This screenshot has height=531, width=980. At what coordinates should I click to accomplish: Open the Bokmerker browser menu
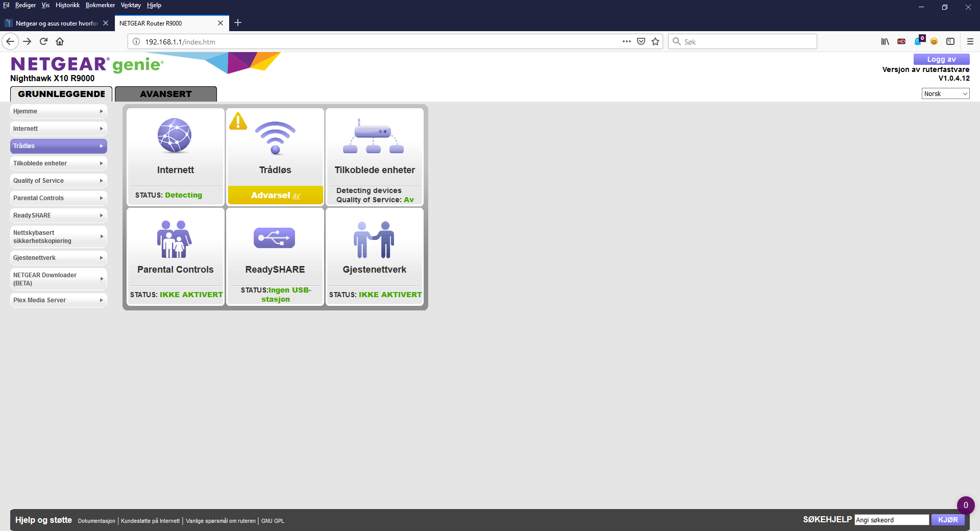click(x=100, y=5)
